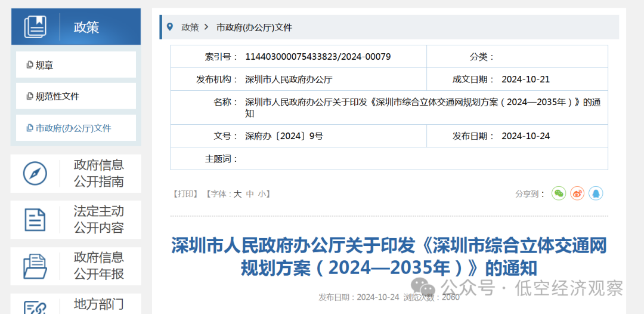644x314 pixels.
Task: Select 市政府(办公厅)文件 in the sidebar
Action: click(x=76, y=128)
